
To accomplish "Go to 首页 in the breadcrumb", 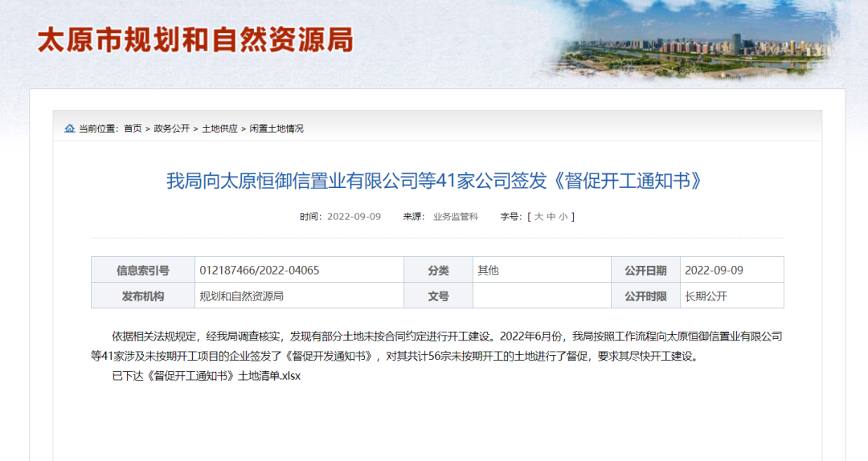I will point(133,129).
